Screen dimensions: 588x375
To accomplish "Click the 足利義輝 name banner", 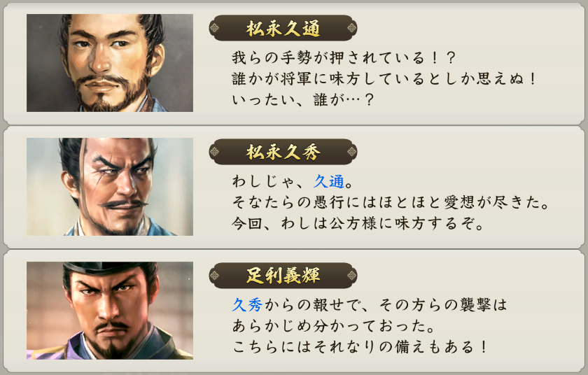I will tap(283, 276).
